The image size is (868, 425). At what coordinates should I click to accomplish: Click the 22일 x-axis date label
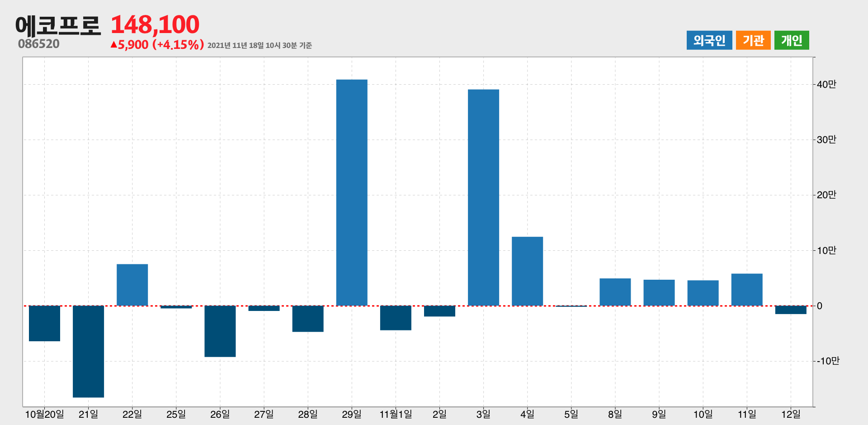click(x=132, y=414)
